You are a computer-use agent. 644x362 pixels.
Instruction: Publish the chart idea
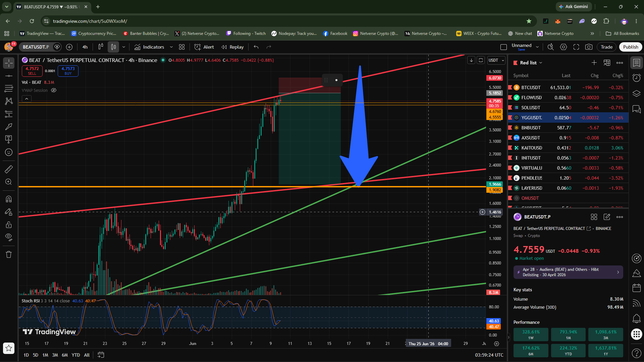(631, 47)
